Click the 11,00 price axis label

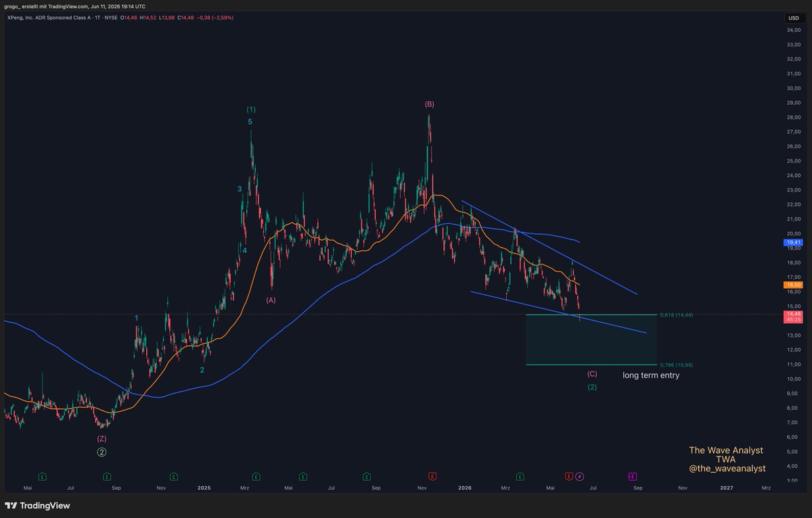click(793, 364)
